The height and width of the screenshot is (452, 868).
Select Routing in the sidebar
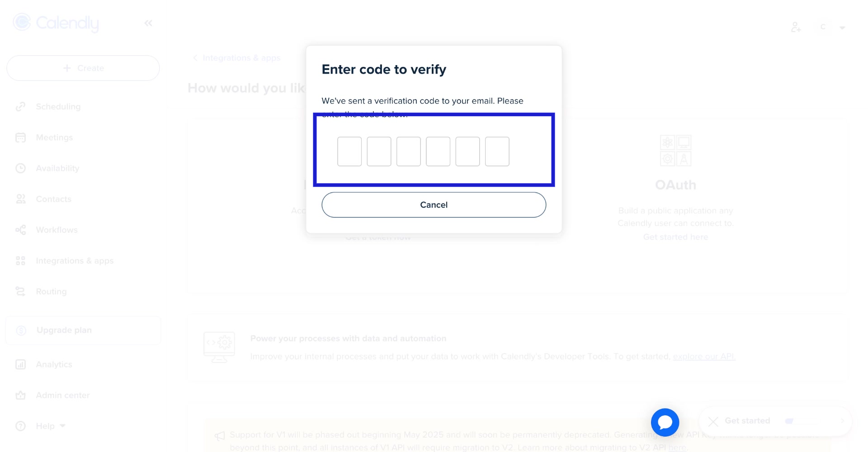[51, 292]
